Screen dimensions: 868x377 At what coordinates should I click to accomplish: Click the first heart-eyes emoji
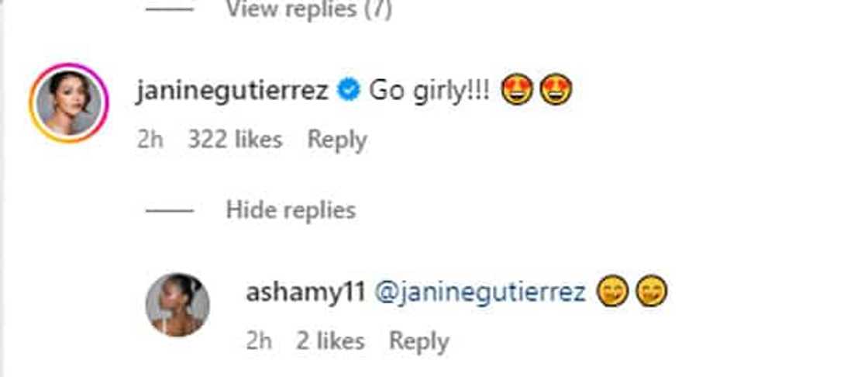(517, 92)
